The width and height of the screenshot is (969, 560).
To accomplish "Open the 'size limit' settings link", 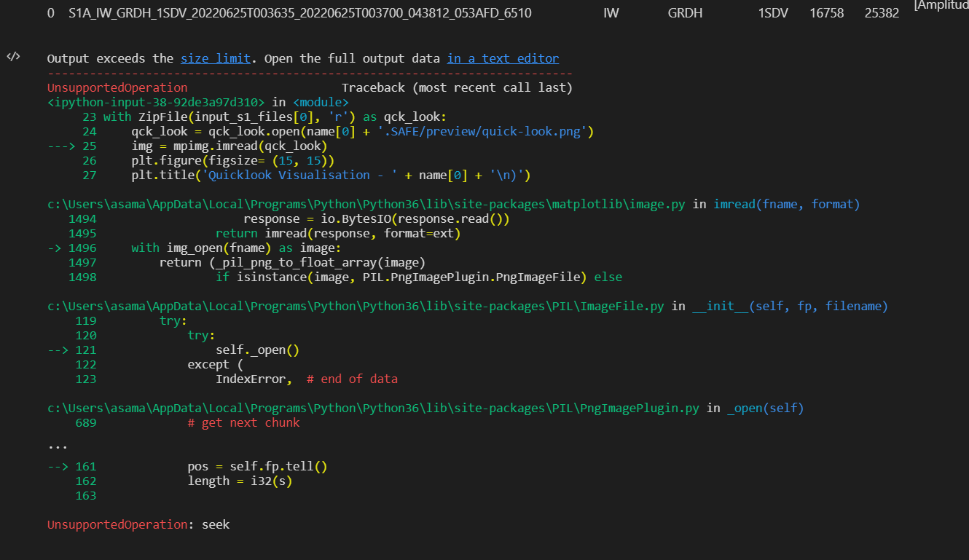I will click(216, 58).
